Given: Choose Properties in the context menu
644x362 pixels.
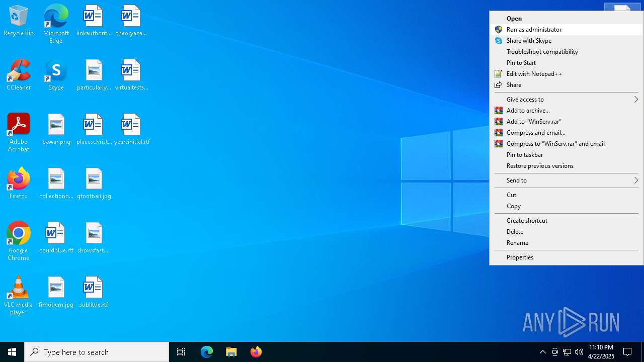Looking at the screenshot, I should pos(567,257).
